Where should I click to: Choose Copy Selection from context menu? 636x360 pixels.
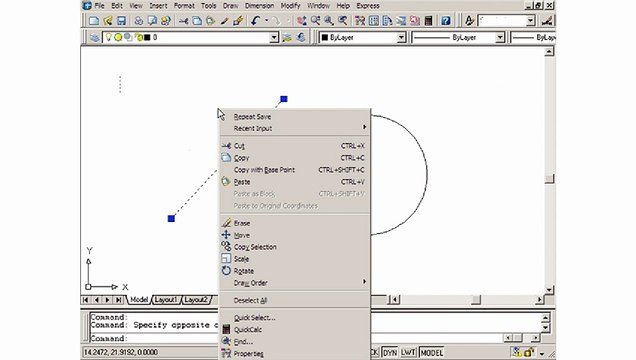pyautogui.click(x=294, y=247)
